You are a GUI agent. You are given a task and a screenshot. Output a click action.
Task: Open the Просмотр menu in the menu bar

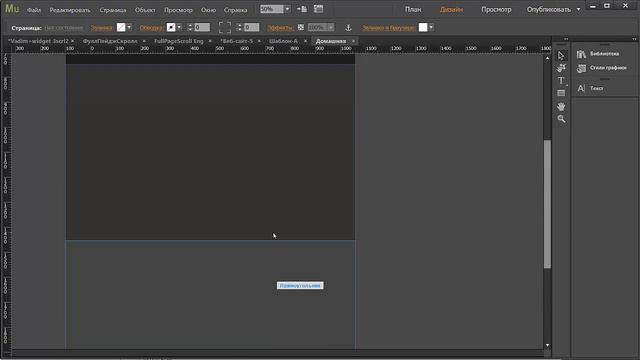click(x=178, y=10)
